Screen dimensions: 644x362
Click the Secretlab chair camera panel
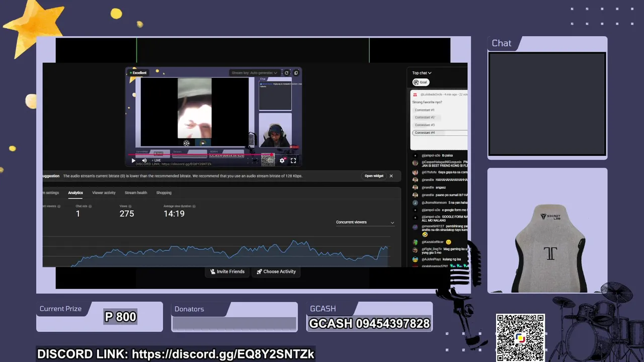pyautogui.click(x=547, y=230)
